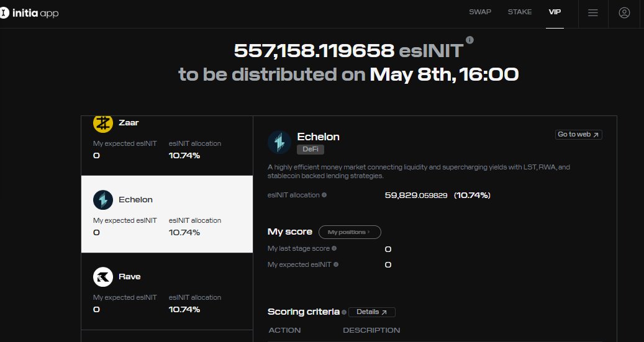
Task: Open scoring criteria Details link
Action: (371, 312)
